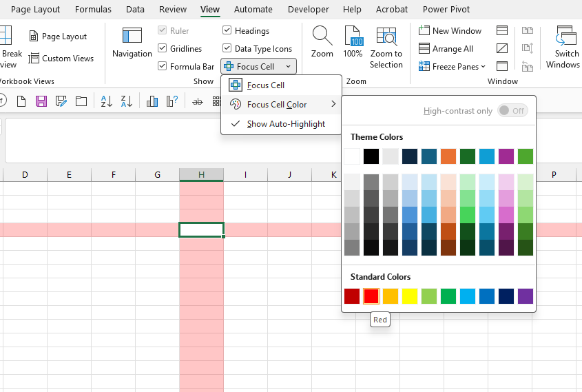Viewport: 582px width, 392px height.
Task: Click Synchronous Scrolling icon
Action: pos(528,48)
